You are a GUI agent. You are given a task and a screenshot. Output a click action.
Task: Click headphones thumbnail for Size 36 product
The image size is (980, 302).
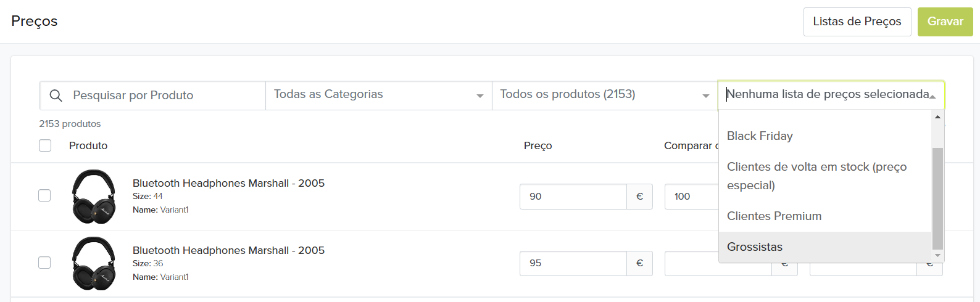click(94, 263)
